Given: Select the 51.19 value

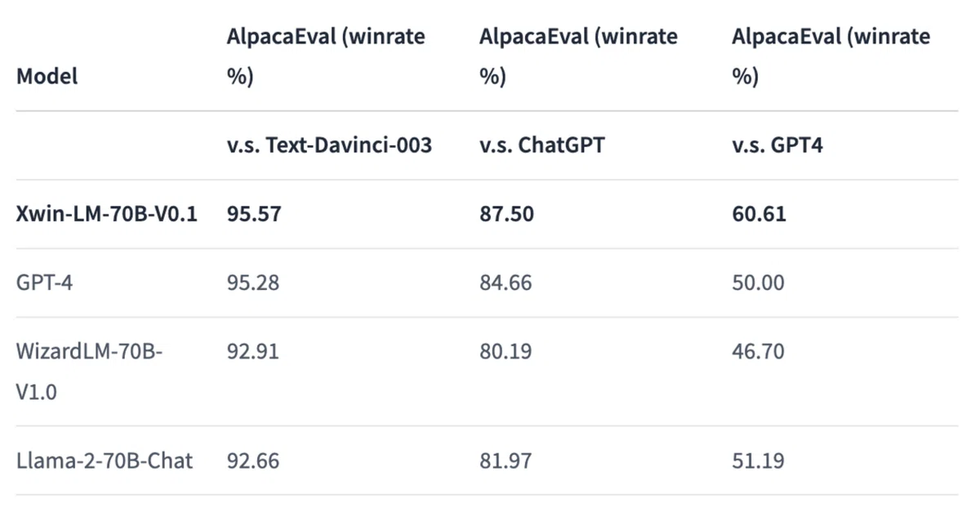Looking at the screenshot, I should click(758, 460).
